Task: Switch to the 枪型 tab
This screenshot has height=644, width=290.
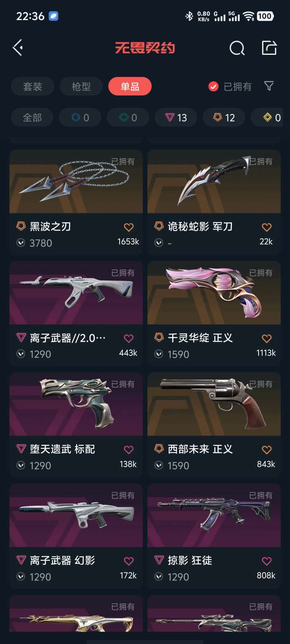Action: 81,87
